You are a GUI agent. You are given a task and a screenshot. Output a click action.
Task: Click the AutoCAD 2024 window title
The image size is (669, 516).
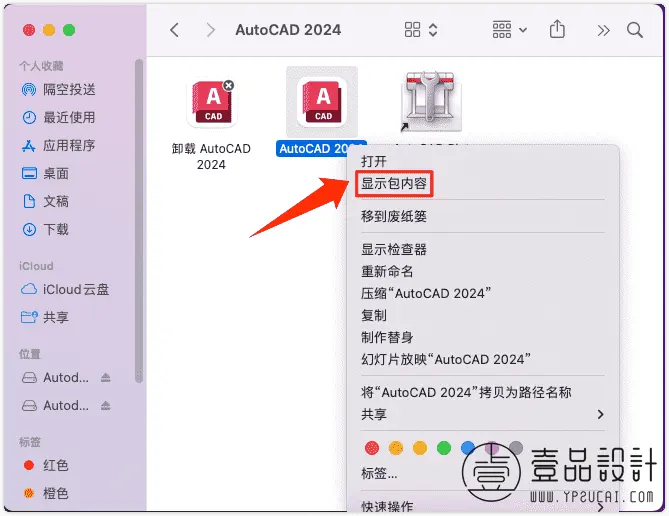[x=288, y=30]
